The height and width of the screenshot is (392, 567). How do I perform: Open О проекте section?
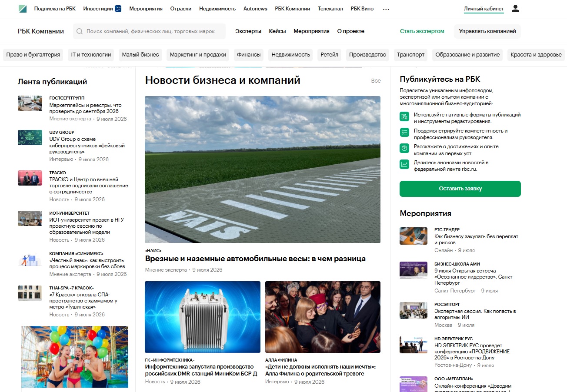(x=351, y=31)
